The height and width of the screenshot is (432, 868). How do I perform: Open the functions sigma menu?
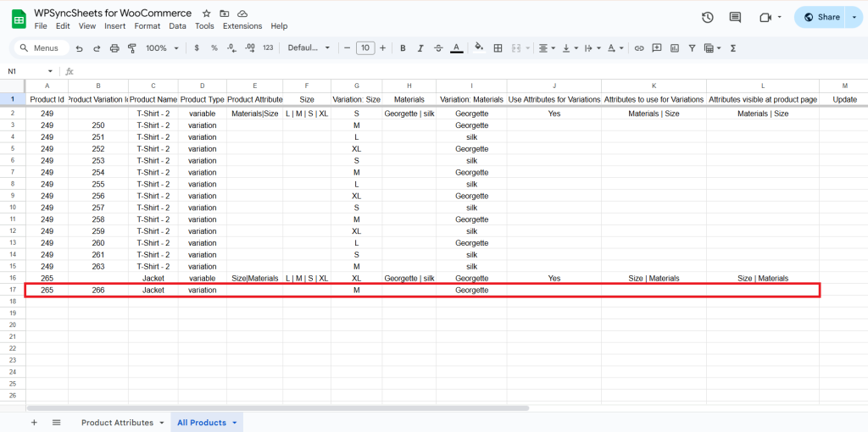tap(733, 48)
